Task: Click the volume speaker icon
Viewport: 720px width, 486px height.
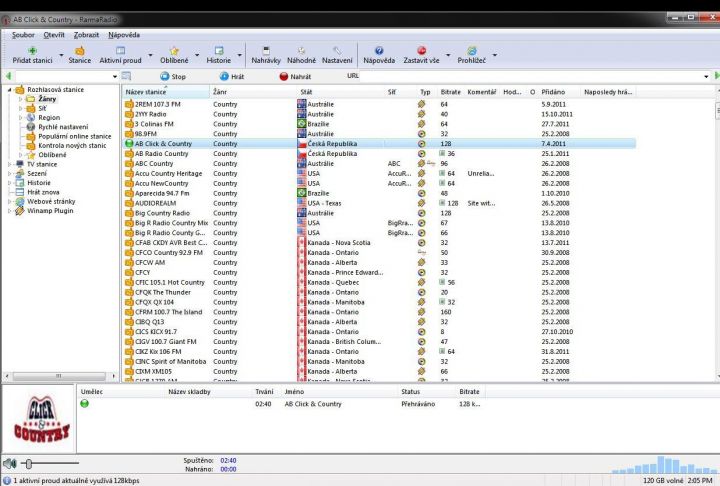Action: click(10, 463)
